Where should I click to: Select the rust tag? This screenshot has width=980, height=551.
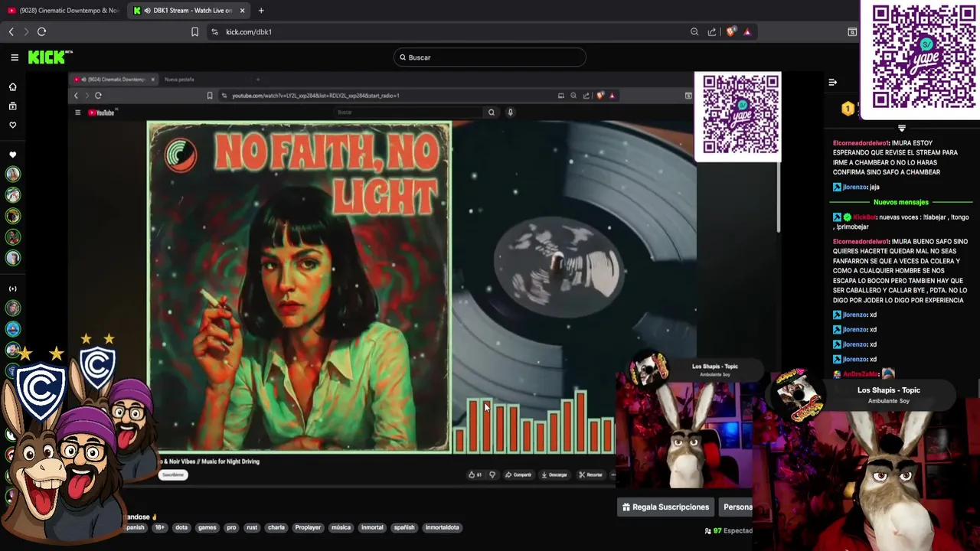click(252, 527)
